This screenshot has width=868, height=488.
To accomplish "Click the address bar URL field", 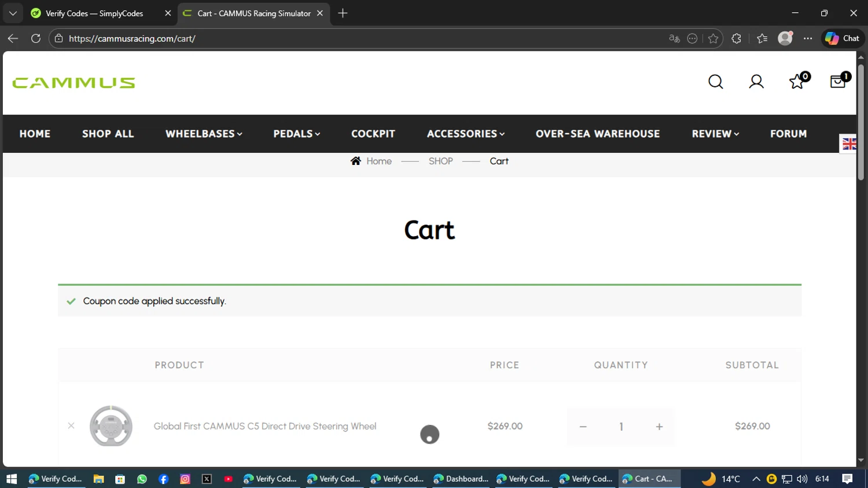I will click(365, 39).
